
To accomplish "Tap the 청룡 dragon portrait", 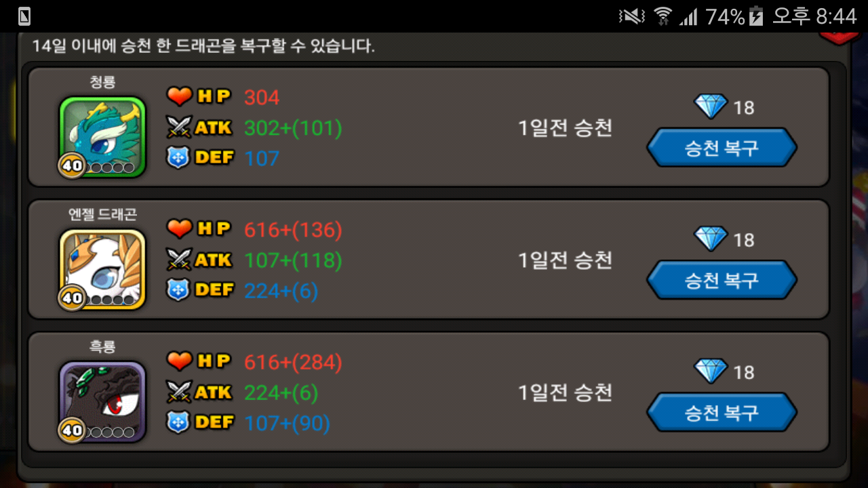I will pos(102,137).
